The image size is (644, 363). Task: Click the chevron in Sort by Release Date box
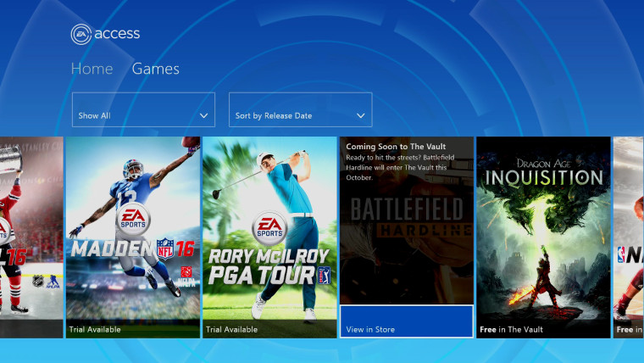[361, 116]
